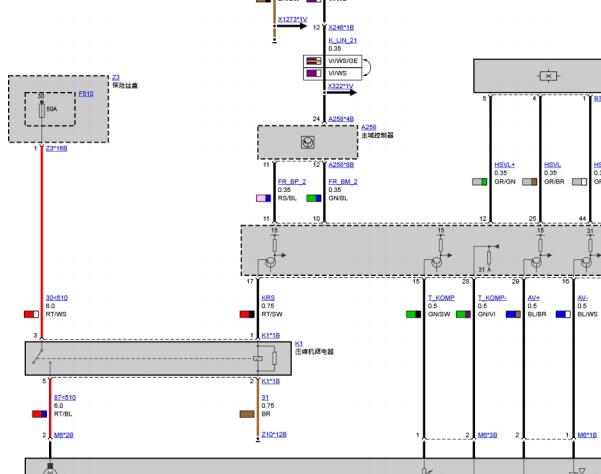The image size is (601, 474).
Task: Open the K1*1B link at relay pin 1
Action: pyautogui.click(x=270, y=335)
